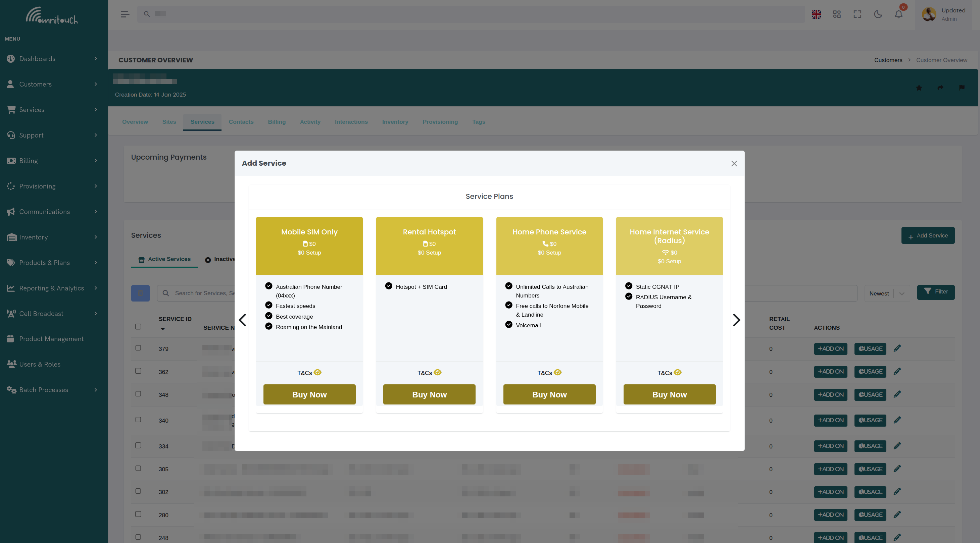The image size is (980, 543).
Task: Open the notifications bell
Action: [x=898, y=14]
